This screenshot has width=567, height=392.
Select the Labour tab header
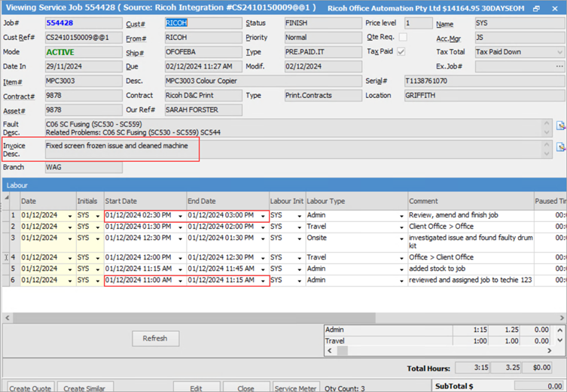(x=17, y=184)
